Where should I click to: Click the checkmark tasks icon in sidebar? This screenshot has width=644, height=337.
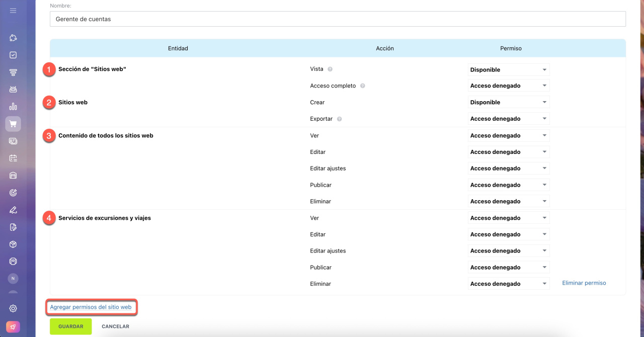13,55
